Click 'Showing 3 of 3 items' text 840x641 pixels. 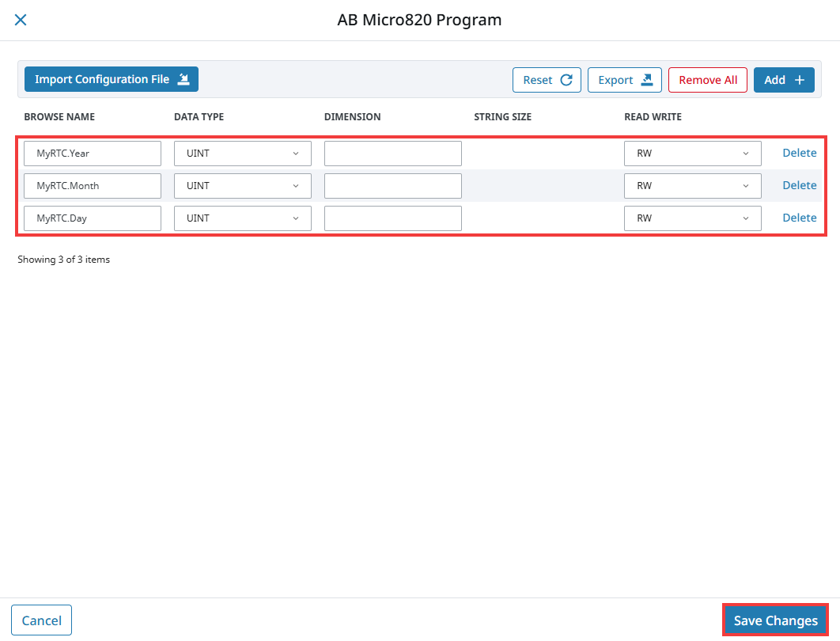click(x=64, y=260)
